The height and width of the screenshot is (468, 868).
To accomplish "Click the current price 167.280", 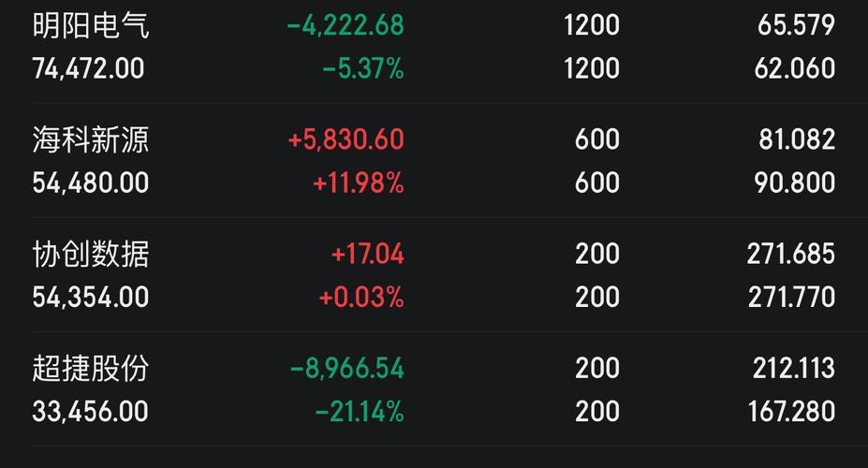I will coord(791,412).
